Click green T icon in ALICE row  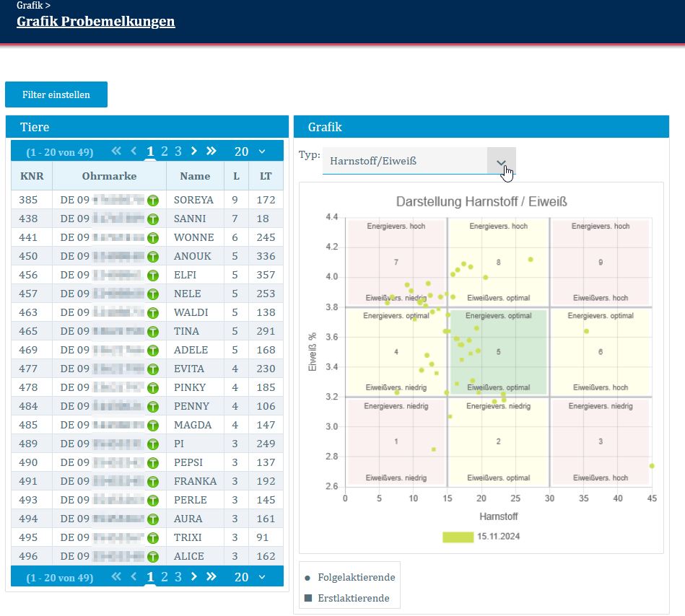pyautogui.click(x=153, y=556)
